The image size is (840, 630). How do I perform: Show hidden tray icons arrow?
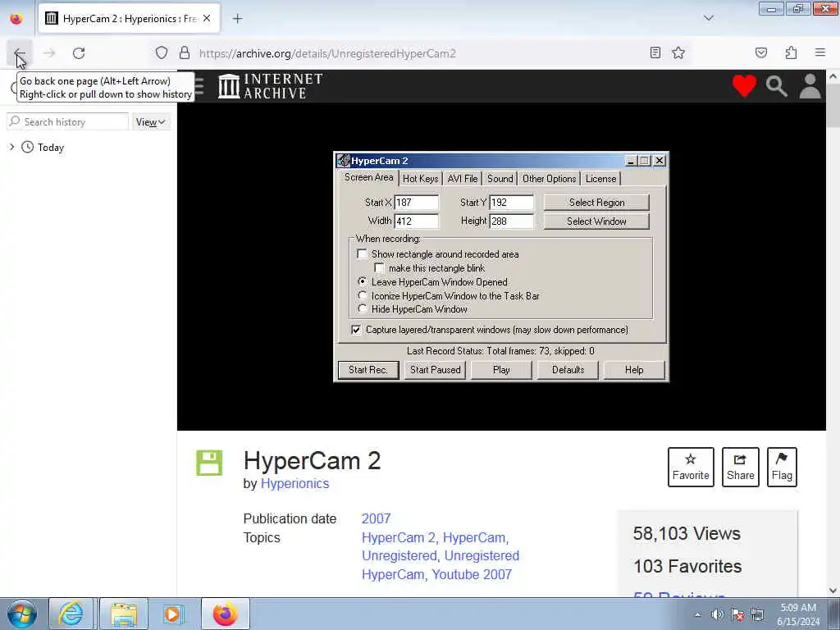[697, 614]
